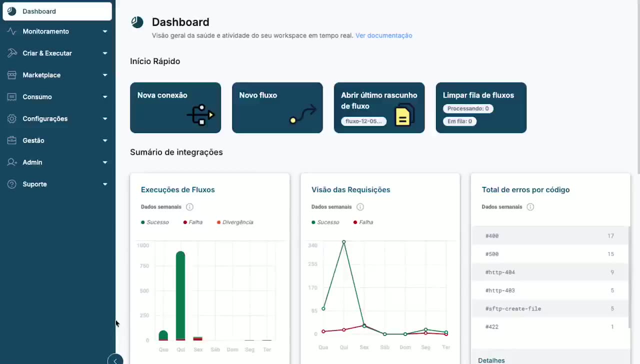
Task: Open the Suporte sidebar menu
Action: click(57, 184)
